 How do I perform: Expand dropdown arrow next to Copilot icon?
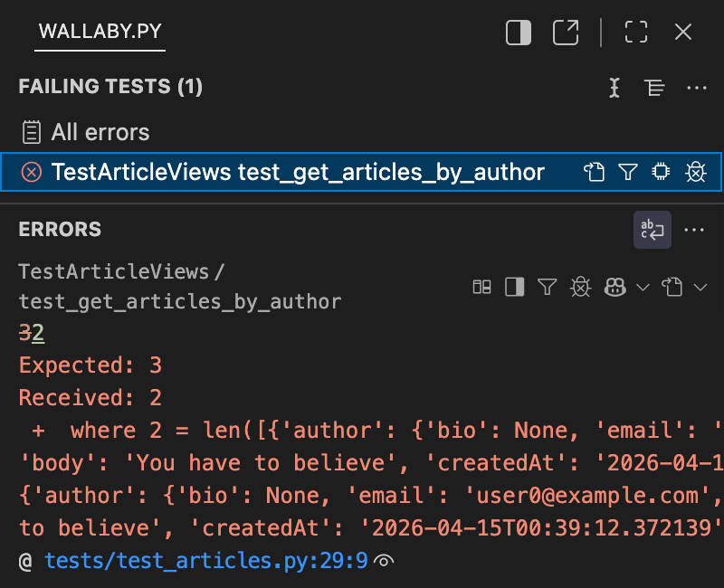point(643,288)
